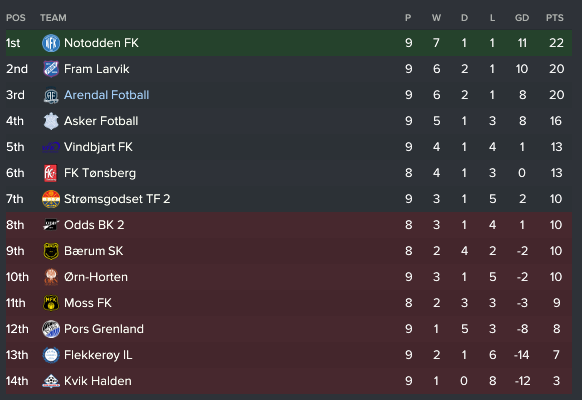Click the TEAM column header
The width and height of the screenshot is (582, 400).
pyautogui.click(x=53, y=18)
